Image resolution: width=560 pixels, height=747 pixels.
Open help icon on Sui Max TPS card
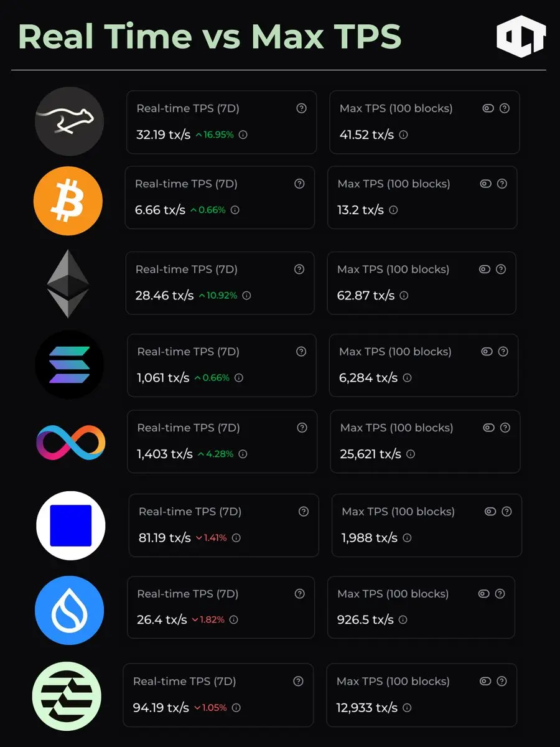[500, 594]
